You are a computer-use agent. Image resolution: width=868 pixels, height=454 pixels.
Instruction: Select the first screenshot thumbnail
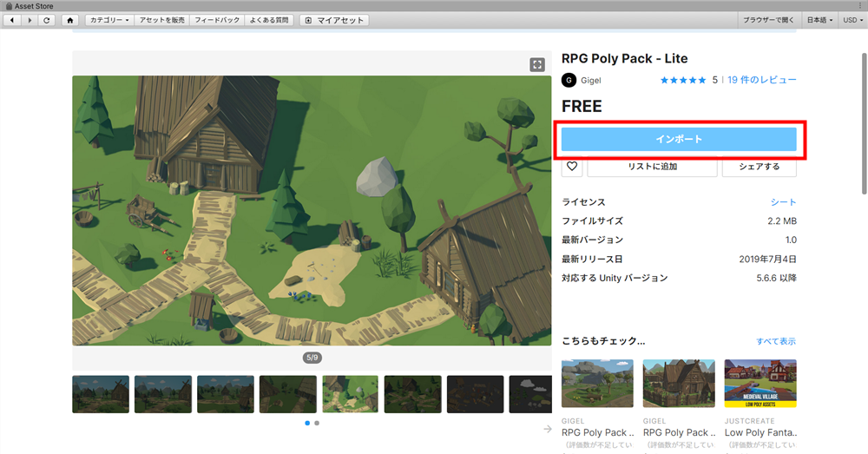coord(101,394)
